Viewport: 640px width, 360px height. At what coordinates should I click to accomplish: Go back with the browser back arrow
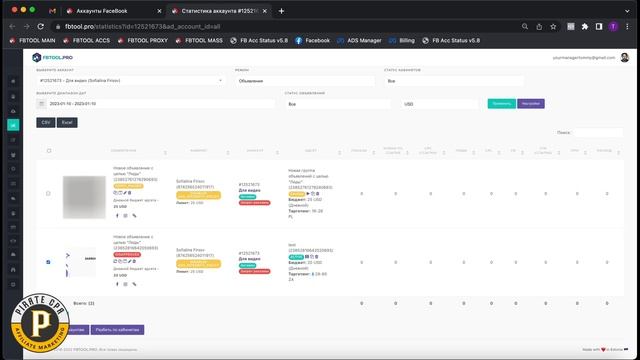coord(12,27)
